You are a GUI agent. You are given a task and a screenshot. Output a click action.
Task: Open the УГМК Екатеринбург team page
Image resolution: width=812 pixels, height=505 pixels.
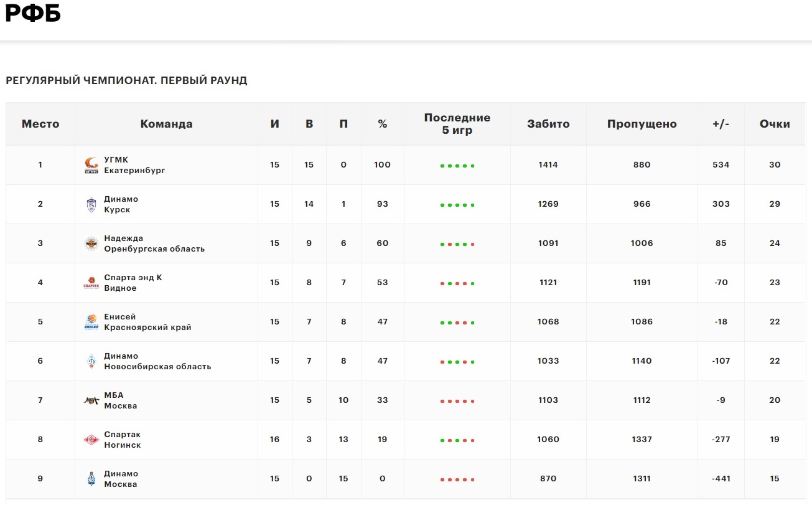[134, 165]
